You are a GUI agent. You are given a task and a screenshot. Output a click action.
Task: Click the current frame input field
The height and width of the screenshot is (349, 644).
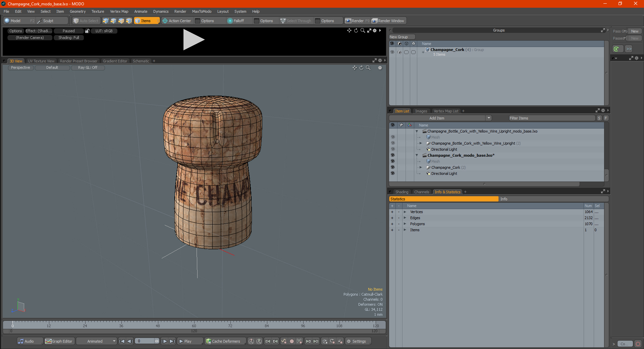pyautogui.click(x=145, y=341)
